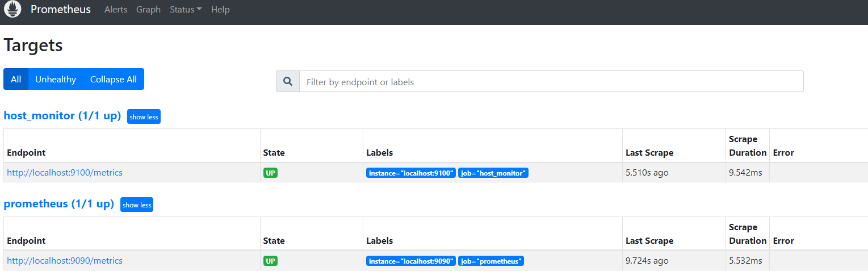The height and width of the screenshot is (279, 868).
Task: Click the job="prometheus" label badge
Action: click(491, 261)
